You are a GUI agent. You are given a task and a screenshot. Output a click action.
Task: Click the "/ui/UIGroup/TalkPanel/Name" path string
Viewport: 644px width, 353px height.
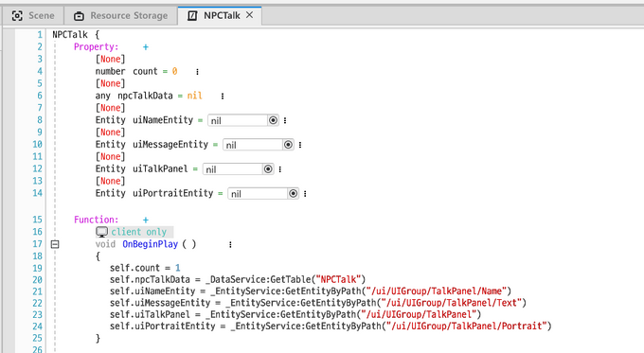point(437,291)
